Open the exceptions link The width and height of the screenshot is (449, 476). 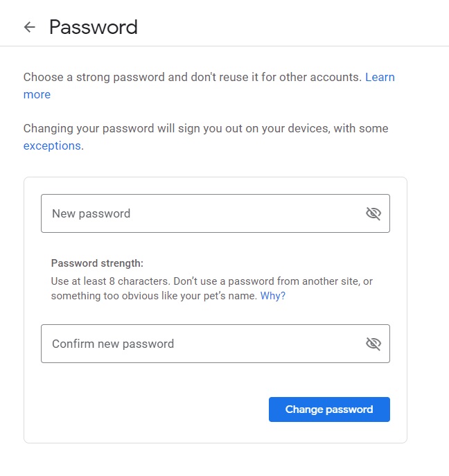click(x=52, y=146)
